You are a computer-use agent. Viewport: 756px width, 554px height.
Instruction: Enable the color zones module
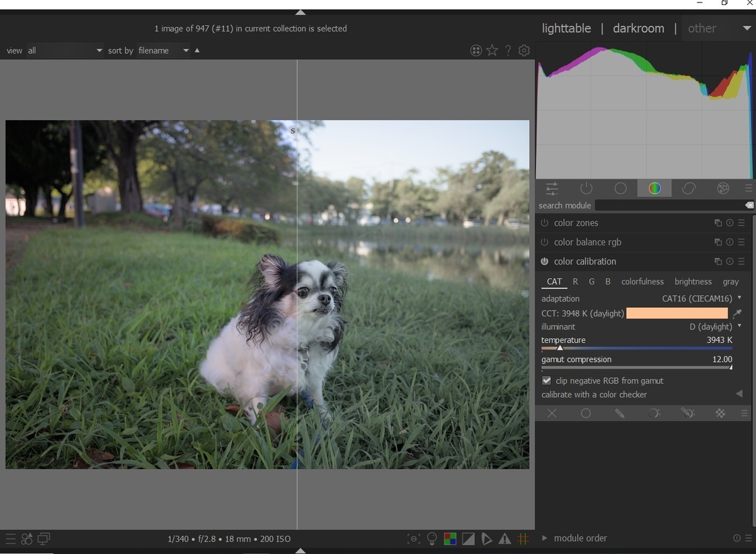tap(544, 223)
